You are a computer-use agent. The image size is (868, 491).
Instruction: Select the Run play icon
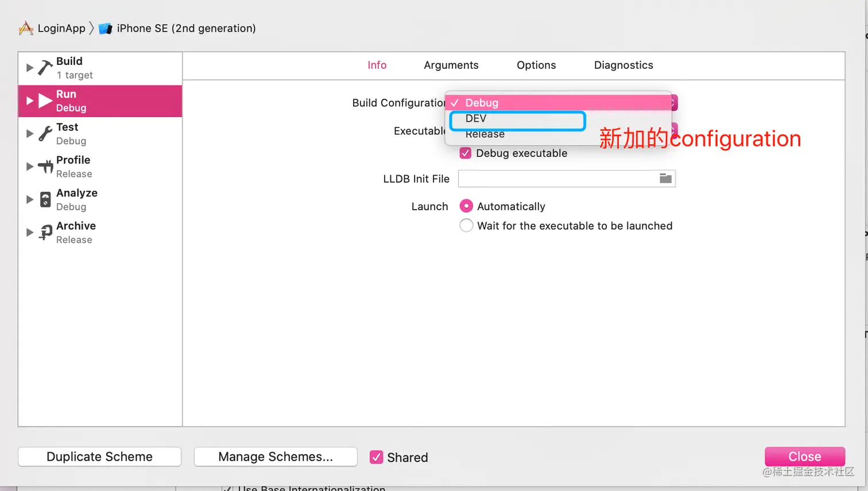45,101
